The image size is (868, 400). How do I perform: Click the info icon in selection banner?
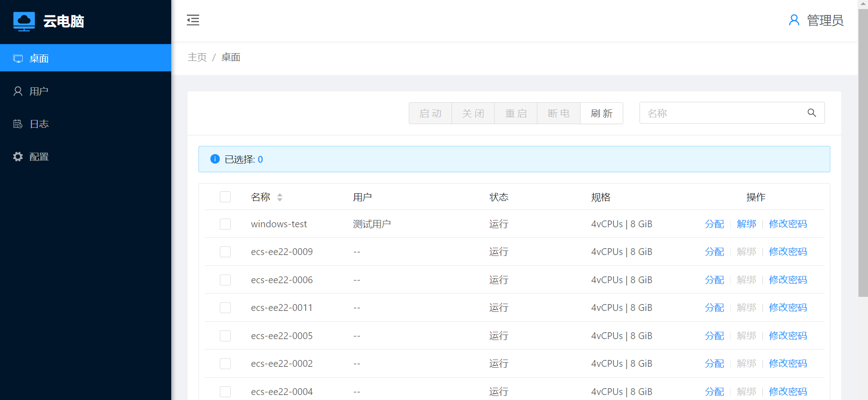(x=215, y=159)
